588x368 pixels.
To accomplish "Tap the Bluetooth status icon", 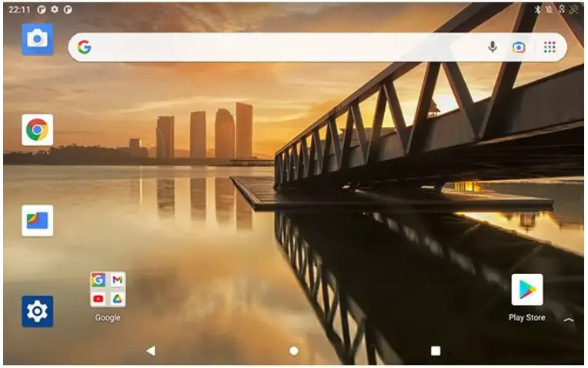I will [537, 9].
